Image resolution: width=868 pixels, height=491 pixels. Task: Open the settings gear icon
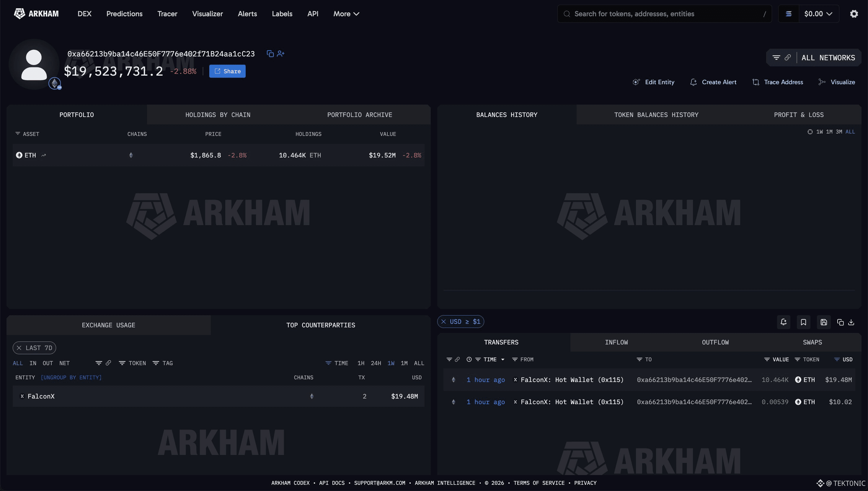[854, 14]
